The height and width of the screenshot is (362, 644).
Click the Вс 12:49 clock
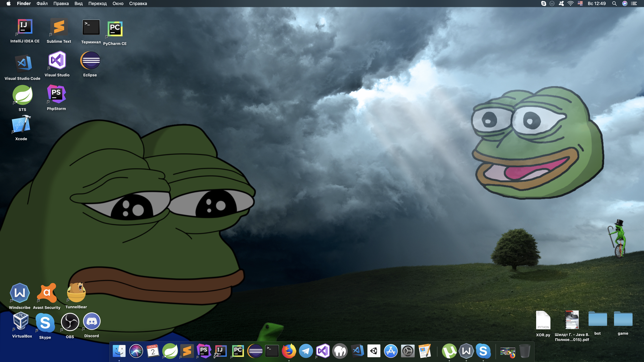[x=597, y=3]
